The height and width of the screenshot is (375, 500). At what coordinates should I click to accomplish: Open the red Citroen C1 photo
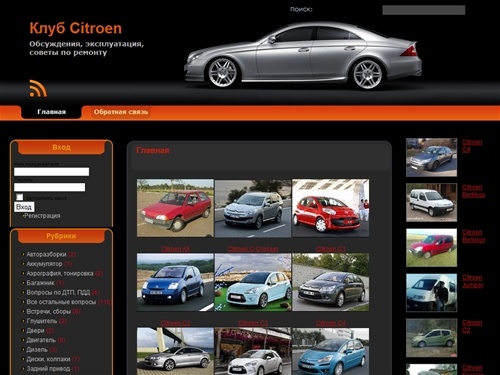click(x=331, y=208)
